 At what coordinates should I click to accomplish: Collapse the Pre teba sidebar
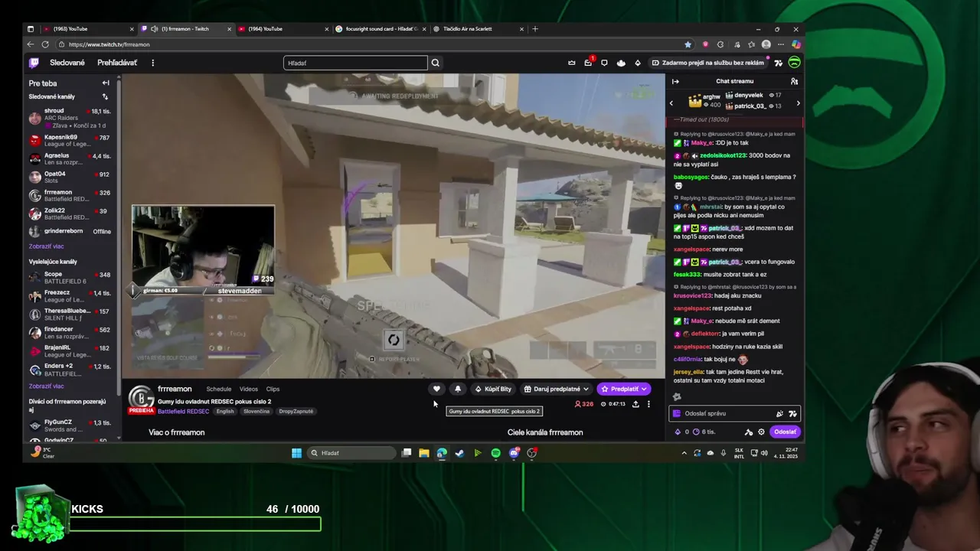(106, 83)
